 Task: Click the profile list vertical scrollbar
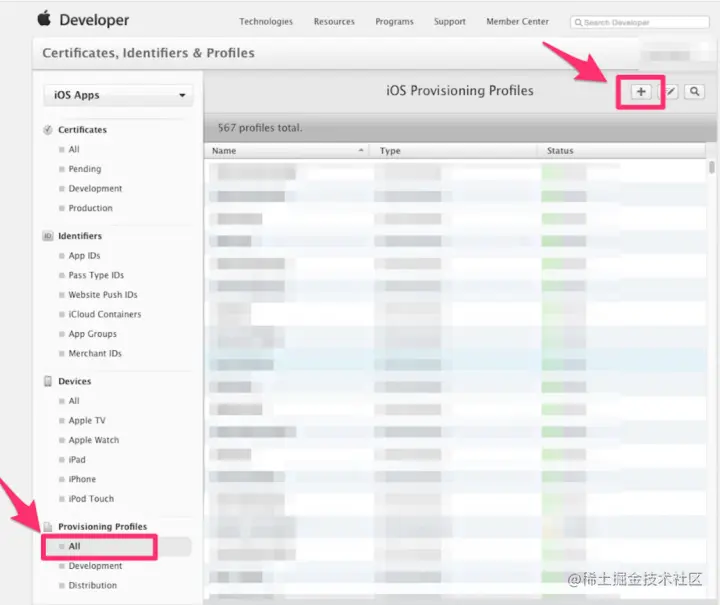[712, 167]
